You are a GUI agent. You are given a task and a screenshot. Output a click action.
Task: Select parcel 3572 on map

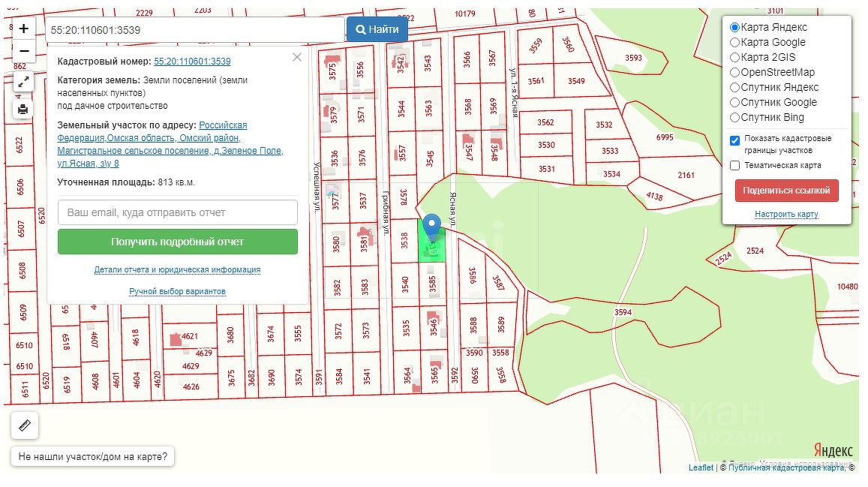click(338, 331)
